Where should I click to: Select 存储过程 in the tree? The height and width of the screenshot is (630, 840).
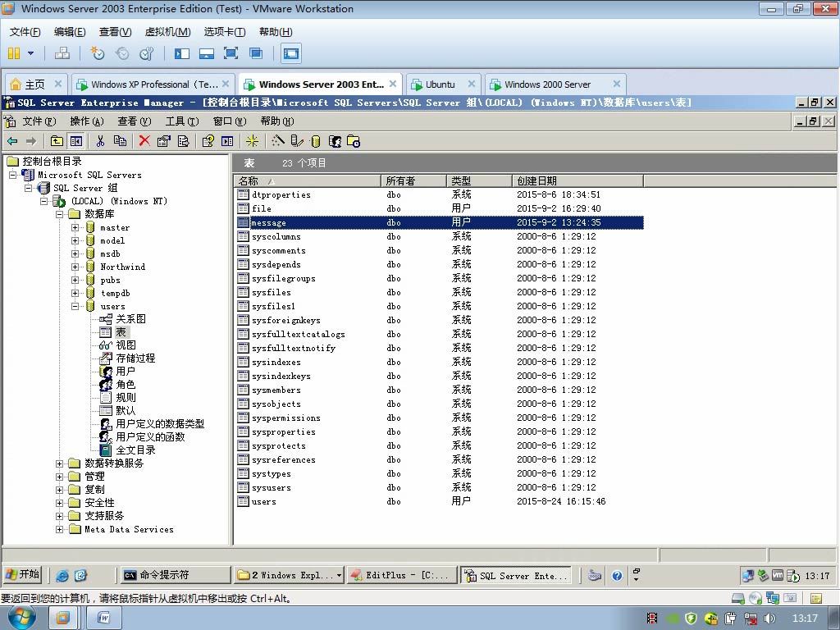[135, 358]
